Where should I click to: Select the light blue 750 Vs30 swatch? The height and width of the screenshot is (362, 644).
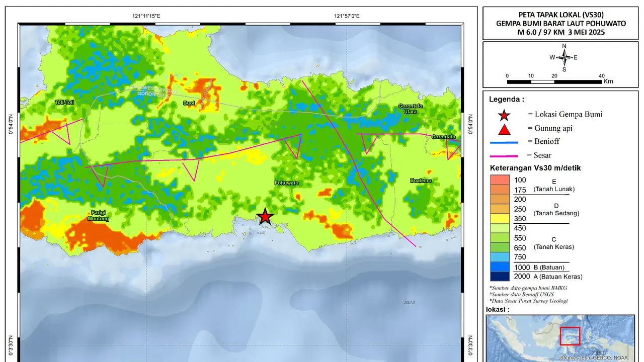coord(500,257)
